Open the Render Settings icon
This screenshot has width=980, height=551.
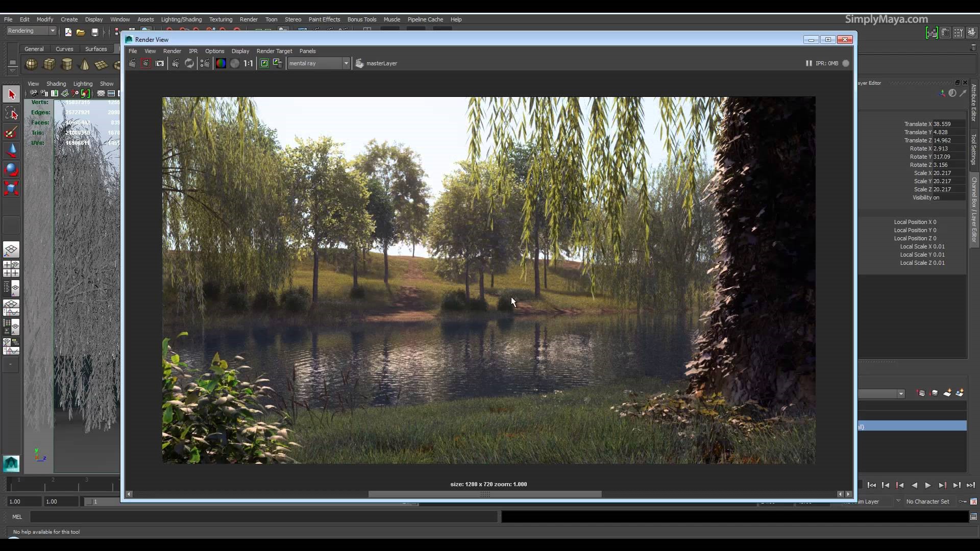coord(205,63)
